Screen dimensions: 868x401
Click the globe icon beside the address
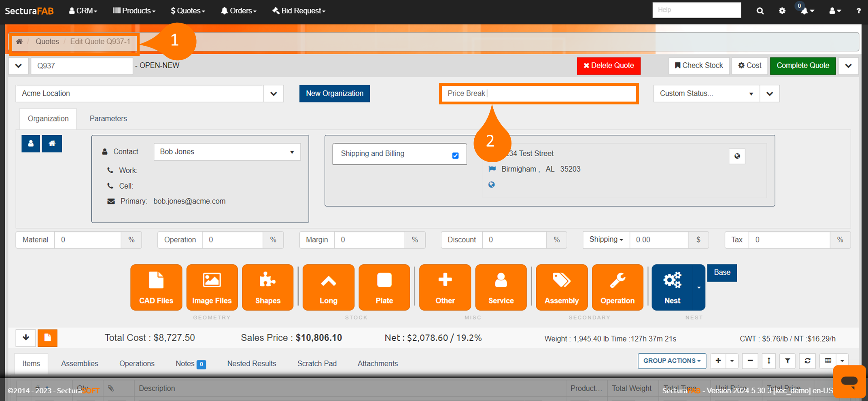(x=737, y=156)
